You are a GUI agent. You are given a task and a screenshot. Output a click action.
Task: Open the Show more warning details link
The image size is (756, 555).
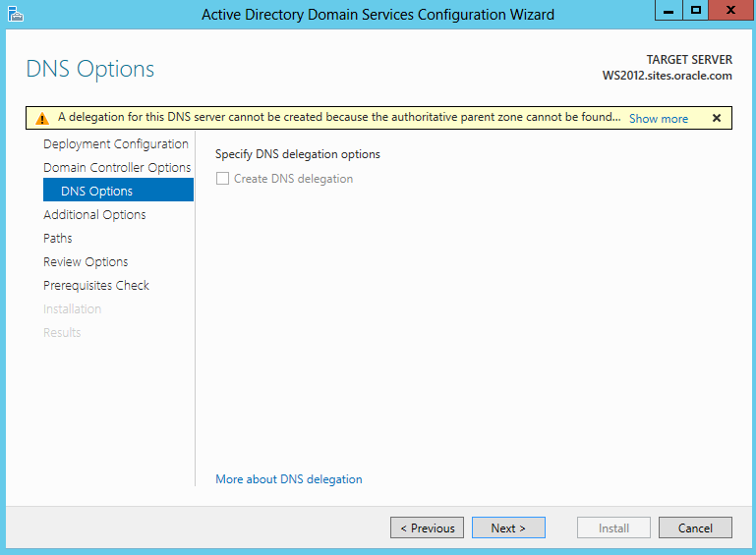tap(658, 119)
